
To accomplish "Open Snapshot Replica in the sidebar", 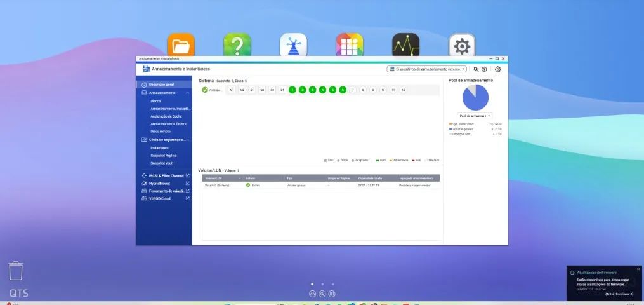I will [164, 156].
